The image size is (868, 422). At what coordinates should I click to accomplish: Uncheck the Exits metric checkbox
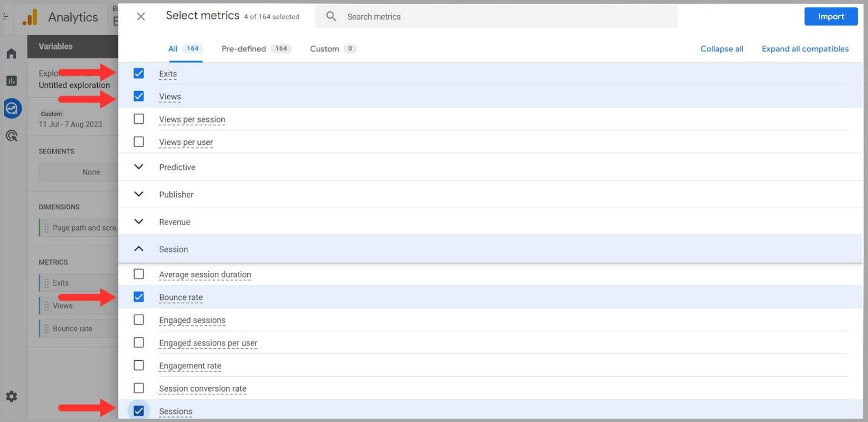[x=139, y=74]
